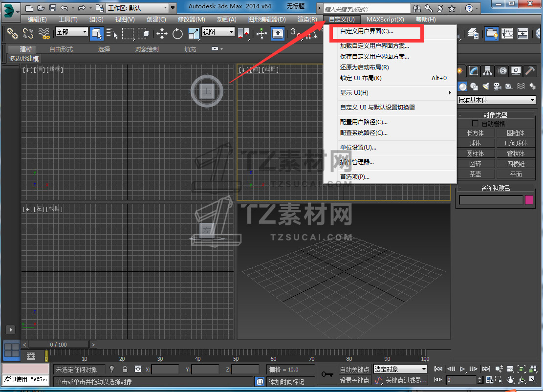
Task: Select the Cameras category icon
Action: 497,86
